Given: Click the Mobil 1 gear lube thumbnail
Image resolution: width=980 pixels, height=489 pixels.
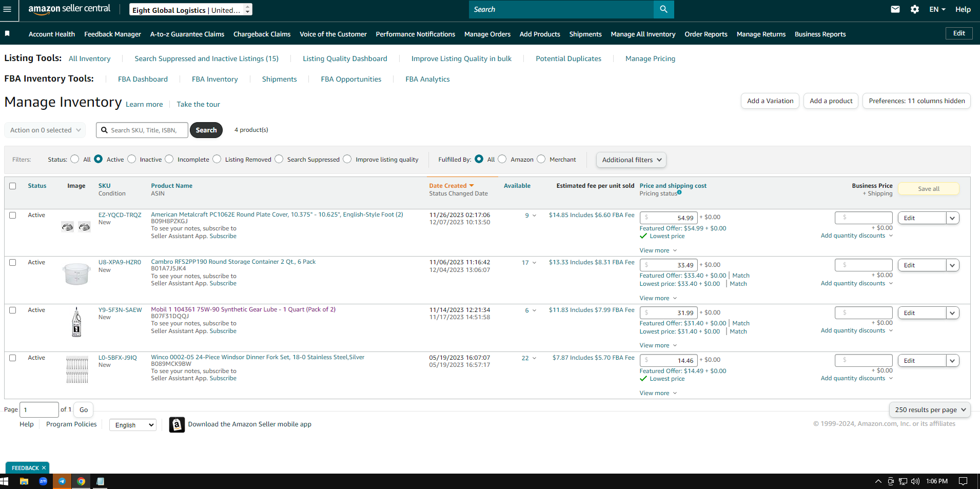Looking at the screenshot, I should (x=76, y=322).
